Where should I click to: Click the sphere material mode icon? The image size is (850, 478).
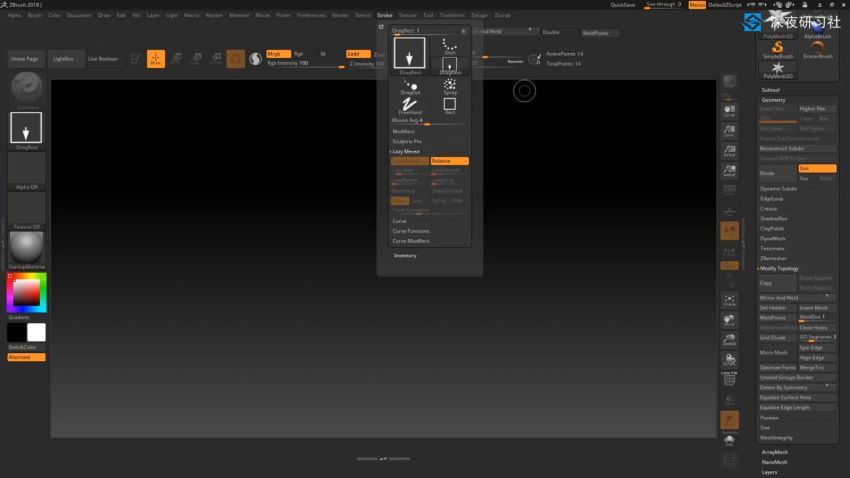pyautogui.click(x=255, y=59)
